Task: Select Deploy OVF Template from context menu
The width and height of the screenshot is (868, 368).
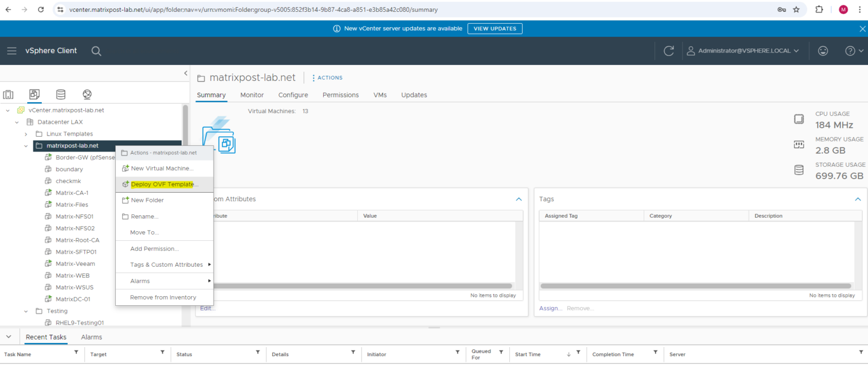Action: coord(164,184)
